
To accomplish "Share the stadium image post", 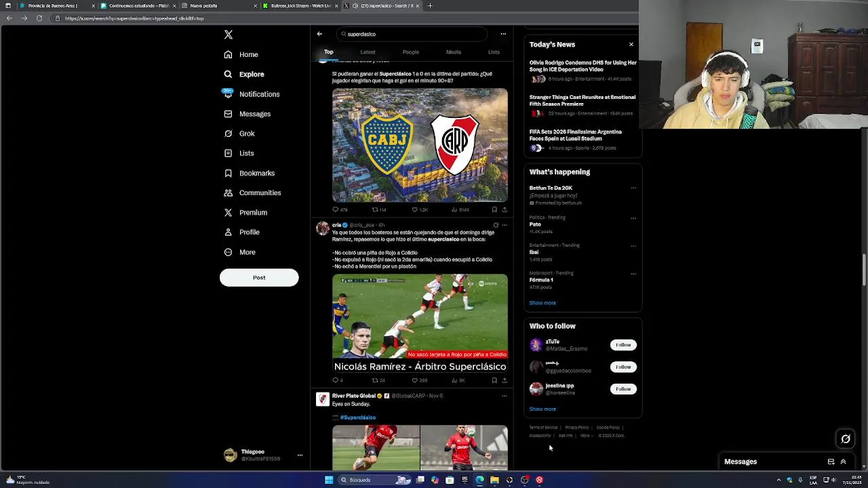I will [x=504, y=209].
